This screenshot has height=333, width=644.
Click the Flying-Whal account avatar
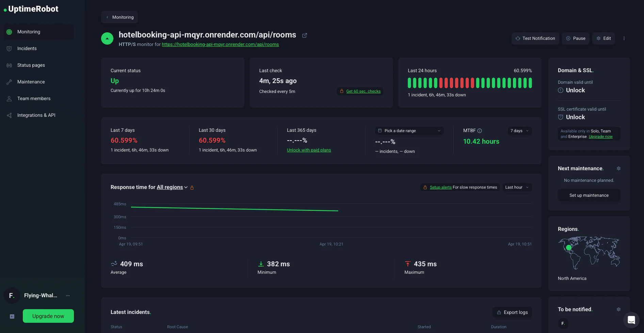12,296
